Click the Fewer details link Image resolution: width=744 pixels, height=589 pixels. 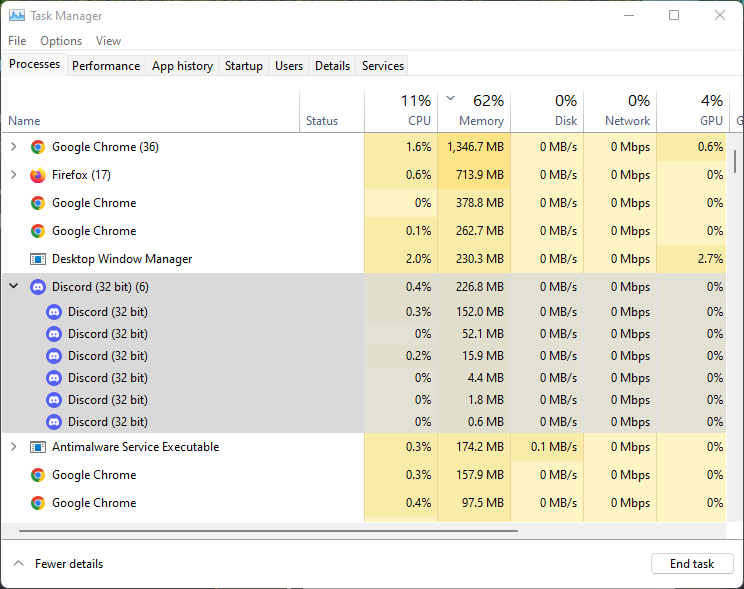click(x=69, y=564)
